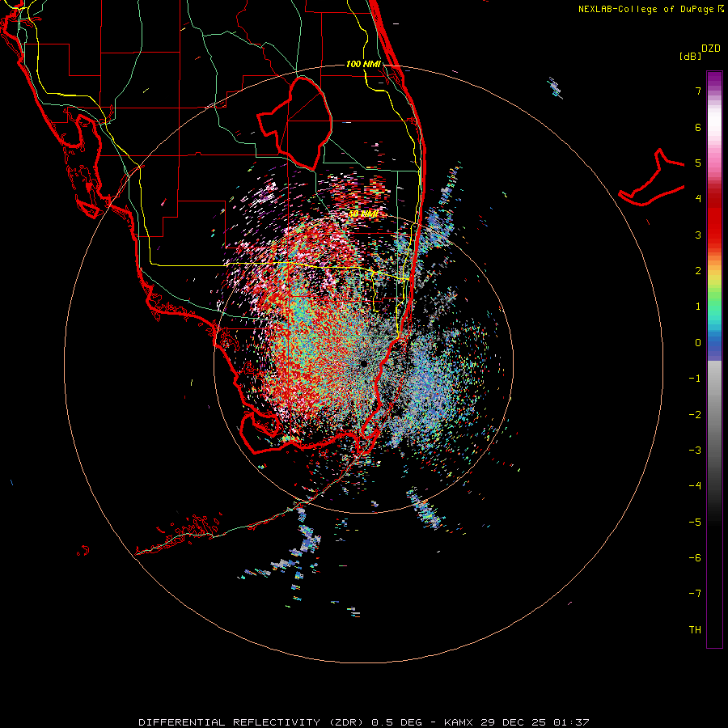Viewport: 728px width, 728px height.
Task: Click the radar site black dot at map center
Action: (363, 363)
